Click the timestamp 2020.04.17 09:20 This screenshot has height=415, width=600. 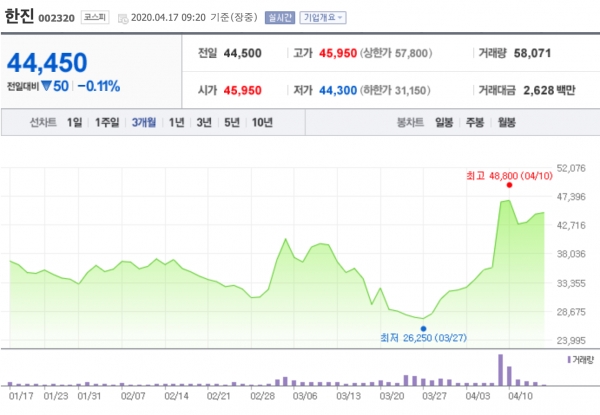click(168, 18)
